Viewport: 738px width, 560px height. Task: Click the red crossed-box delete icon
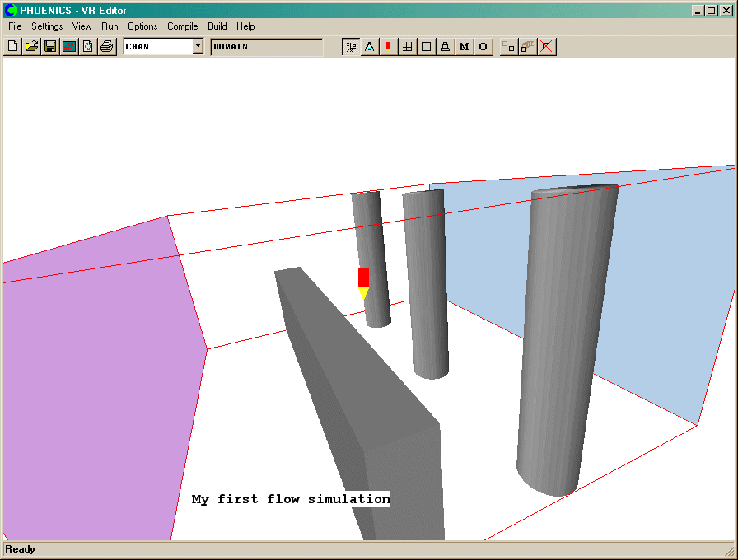pos(545,47)
